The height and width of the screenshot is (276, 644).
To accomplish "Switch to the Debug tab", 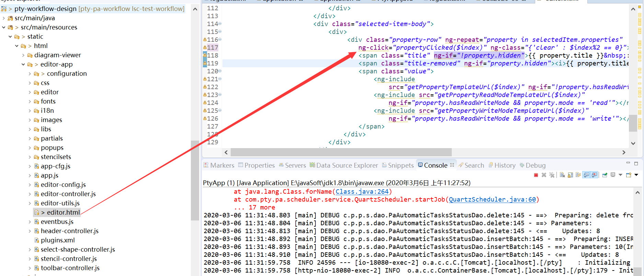I will [532, 165].
